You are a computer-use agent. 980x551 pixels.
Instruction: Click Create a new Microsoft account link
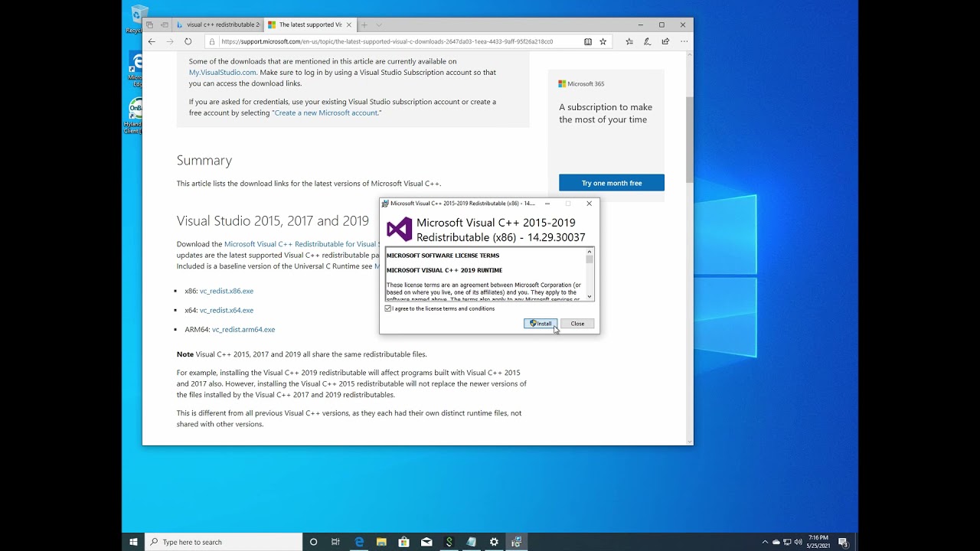click(326, 112)
